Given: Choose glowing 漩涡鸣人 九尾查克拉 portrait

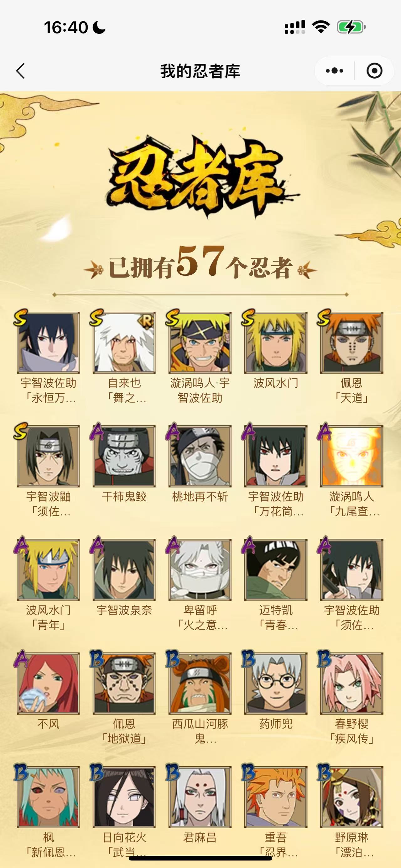Looking at the screenshot, I should (x=352, y=456).
